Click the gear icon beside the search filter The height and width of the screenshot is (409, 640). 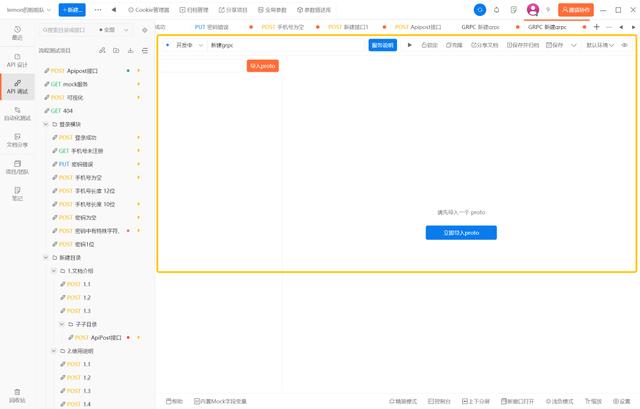pyautogui.click(x=144, y=30)
